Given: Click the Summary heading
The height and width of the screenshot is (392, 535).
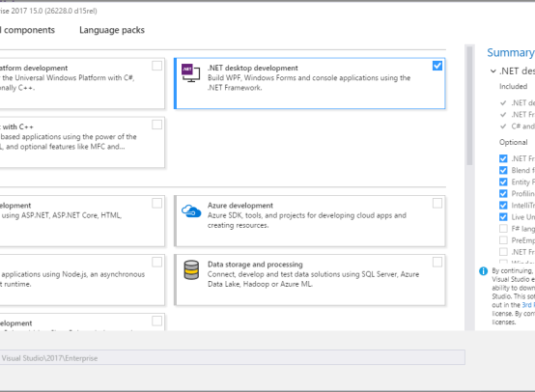Looking at the screenshot, I should click(511, 52).
